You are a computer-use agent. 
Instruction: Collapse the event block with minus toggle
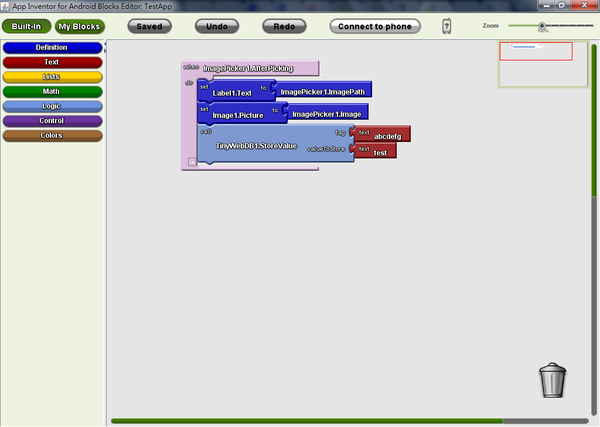[x=192, y=162]
